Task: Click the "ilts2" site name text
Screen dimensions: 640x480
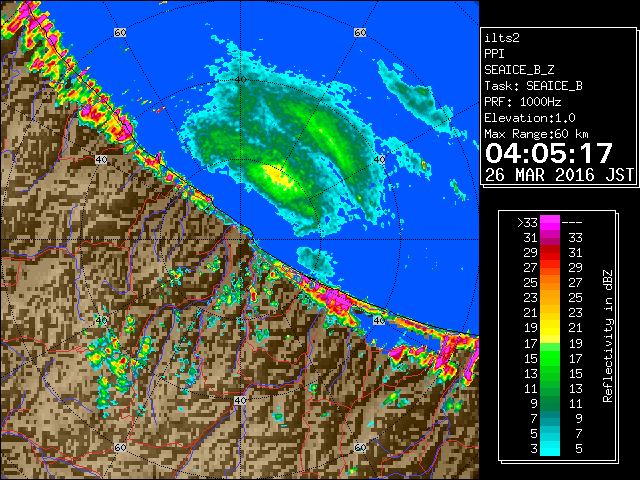Action: [x=502, y=38]
